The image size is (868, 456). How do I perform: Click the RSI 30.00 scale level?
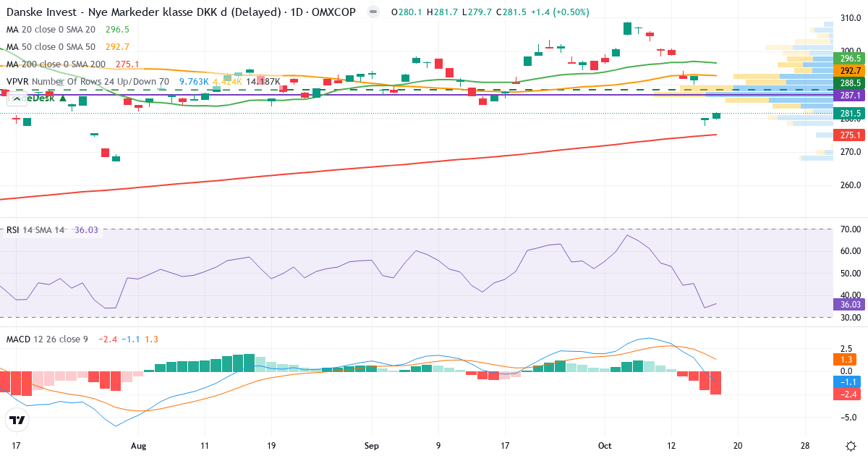(850, 317)
